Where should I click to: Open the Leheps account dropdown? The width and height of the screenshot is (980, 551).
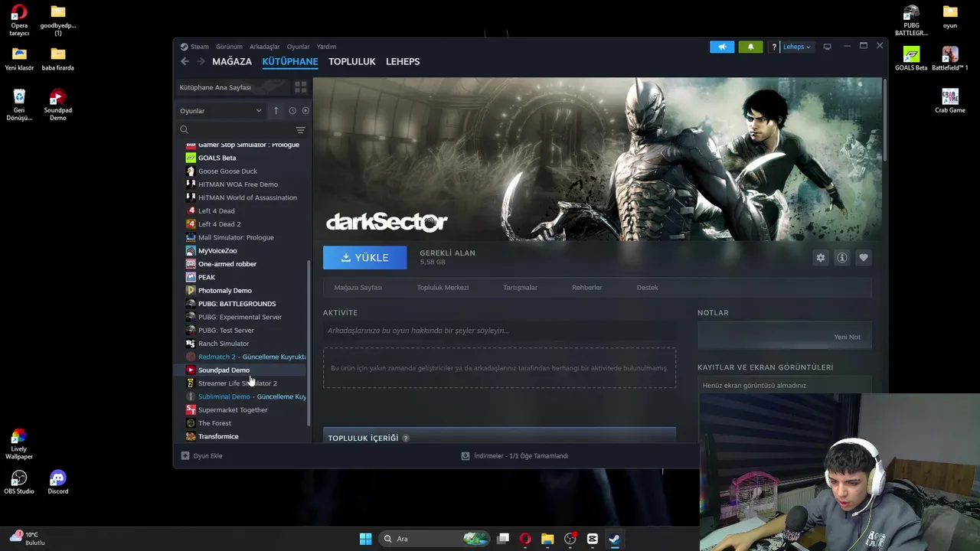[x=796, y=47]
